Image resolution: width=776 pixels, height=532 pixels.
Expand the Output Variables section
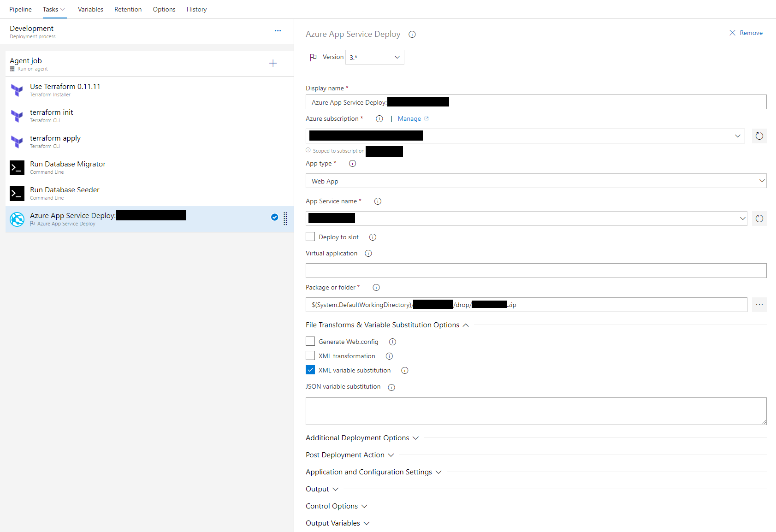pyautogui.click(x=338, y=523)
